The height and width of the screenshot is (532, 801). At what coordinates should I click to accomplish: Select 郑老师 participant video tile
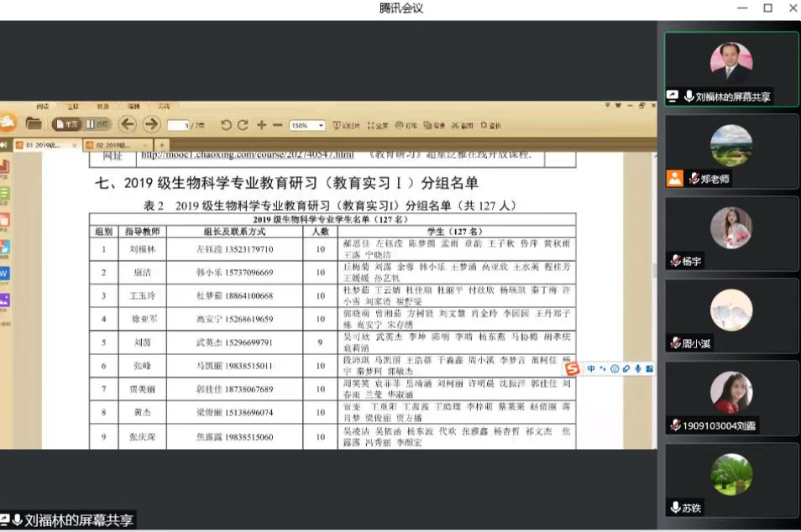731,152
